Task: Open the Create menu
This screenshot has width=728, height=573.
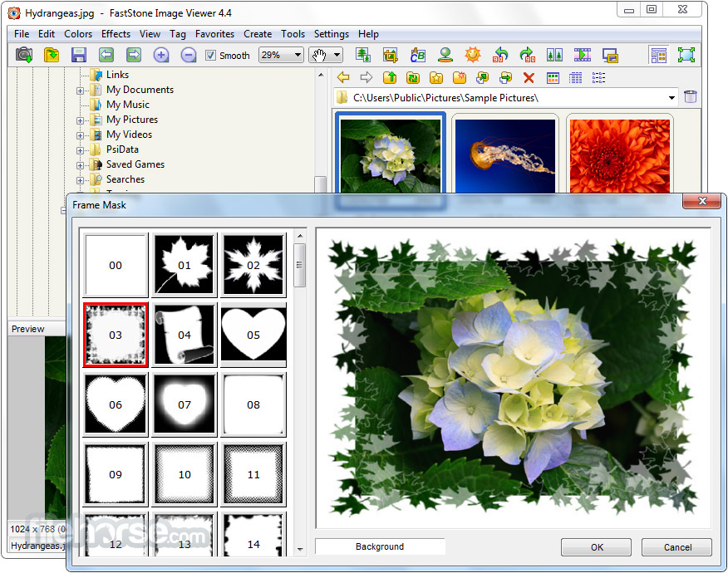Action: coord(258,34)
